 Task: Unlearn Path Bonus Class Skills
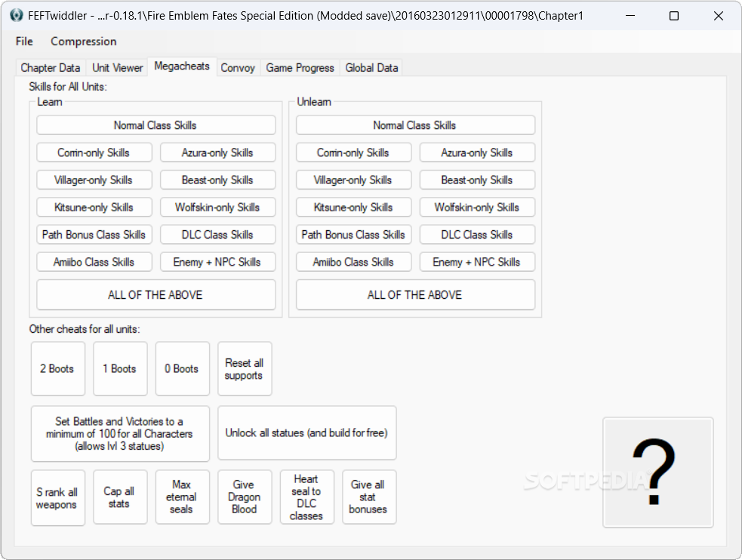pos(353,235)
